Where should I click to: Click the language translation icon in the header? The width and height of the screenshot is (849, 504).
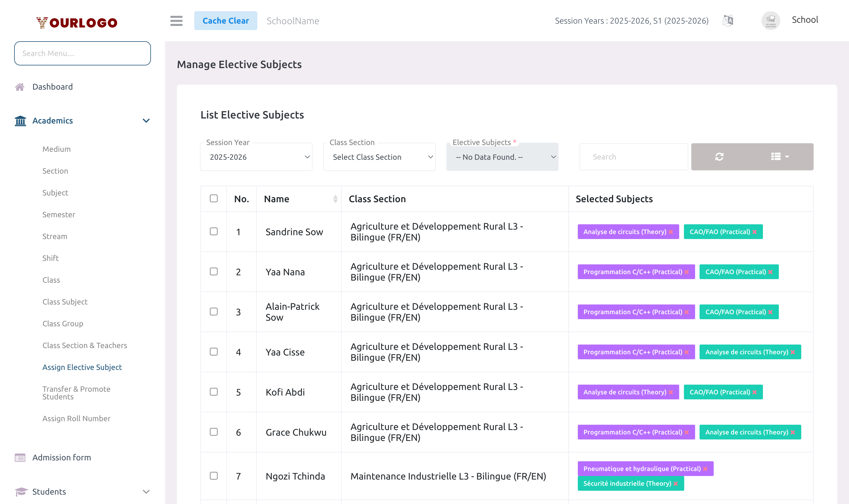(728, 20)
